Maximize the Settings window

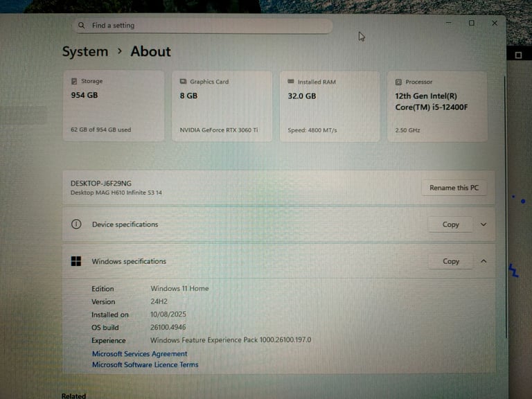(472, 23)
